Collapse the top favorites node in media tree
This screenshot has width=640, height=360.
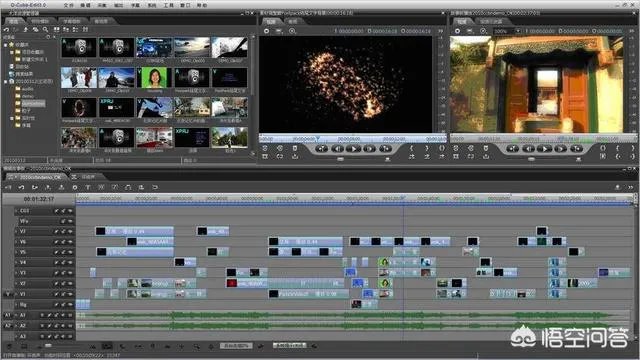click(x=5, y=44)
